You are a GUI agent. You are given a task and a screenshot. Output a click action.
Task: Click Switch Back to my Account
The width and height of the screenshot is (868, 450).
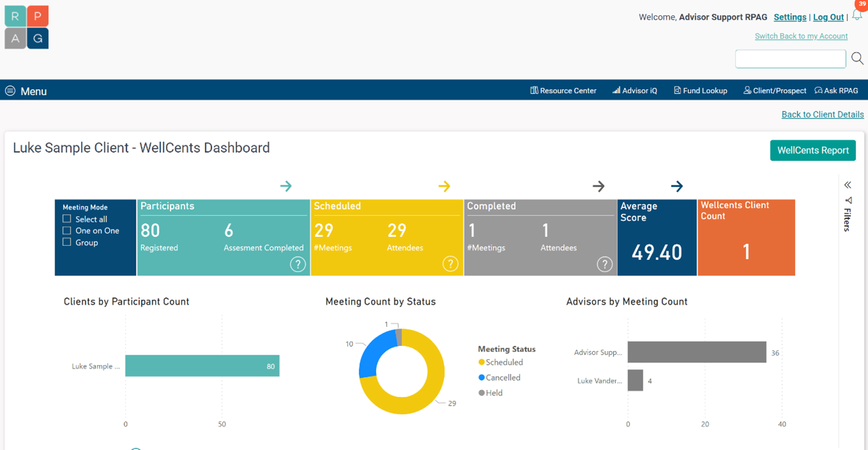tap(801, 36)
